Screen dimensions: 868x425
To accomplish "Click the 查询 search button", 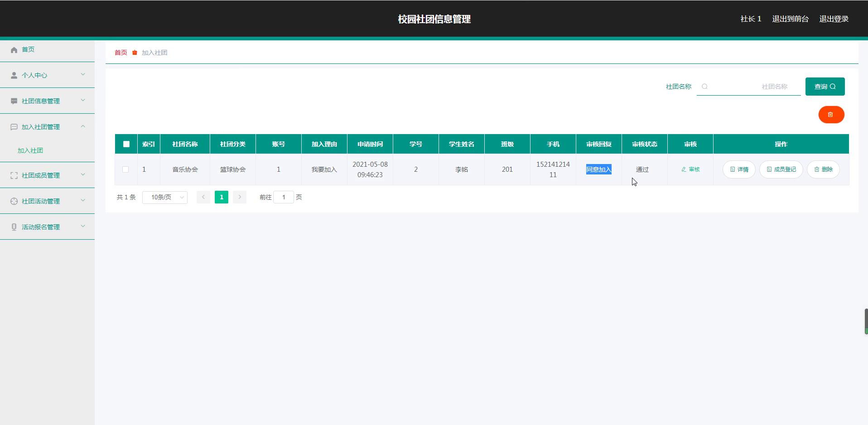I will point(825,87).
